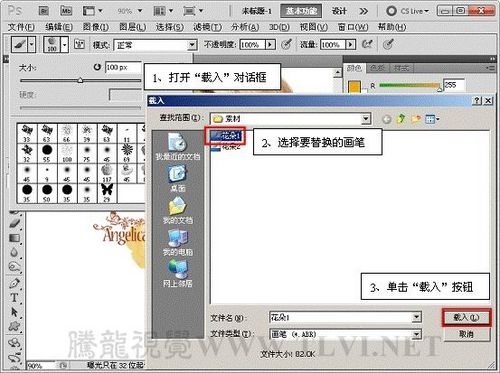The width and height of the screenshot is (500, 373).
Task: Show more workspaces with the >> button
Action: click(363, 11)
